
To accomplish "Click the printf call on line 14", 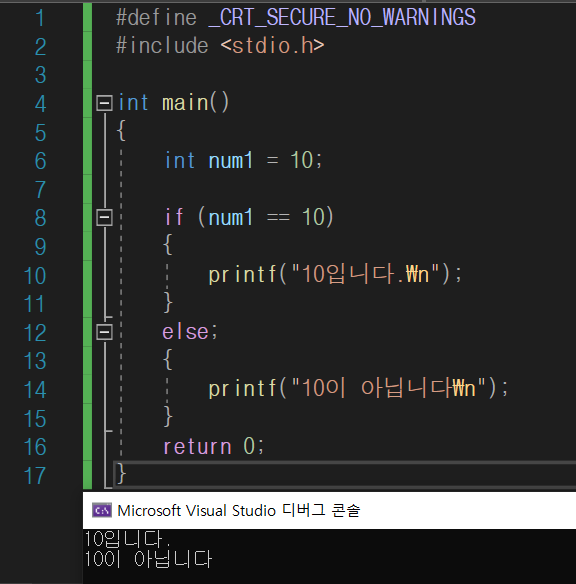I will pyautogui.click(x=358, y=389).
